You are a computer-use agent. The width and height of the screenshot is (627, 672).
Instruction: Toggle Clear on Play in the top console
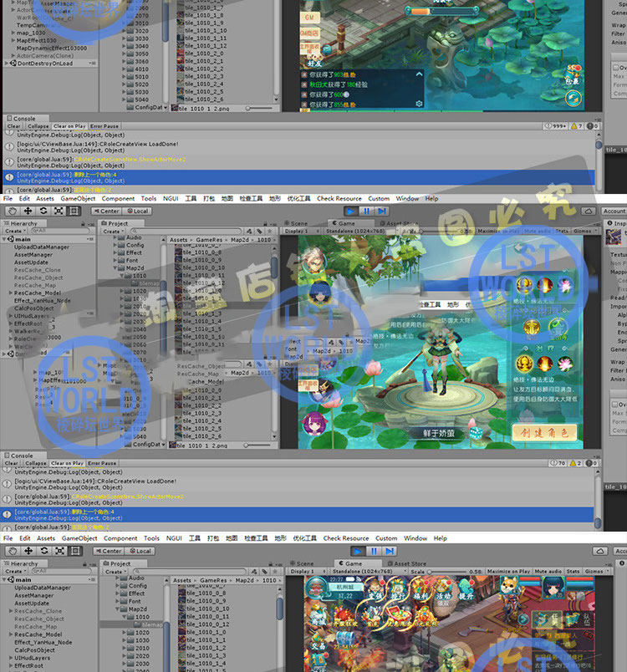69,126
